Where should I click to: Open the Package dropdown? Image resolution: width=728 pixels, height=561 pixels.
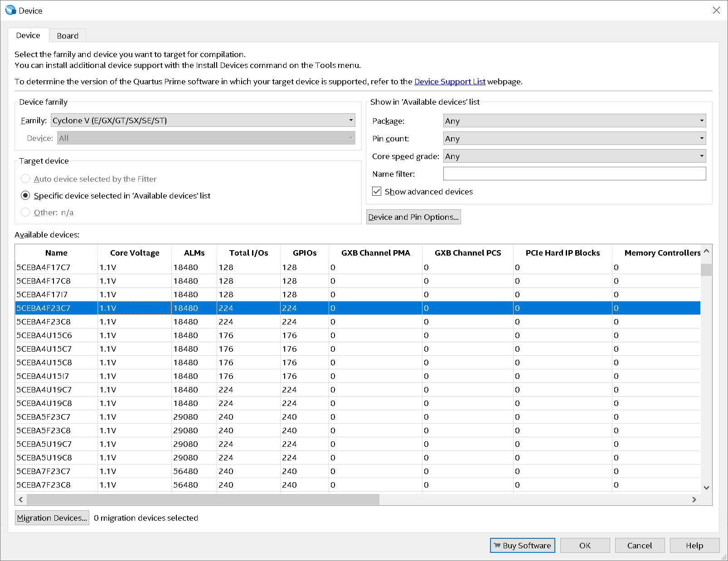pos(574,121)
